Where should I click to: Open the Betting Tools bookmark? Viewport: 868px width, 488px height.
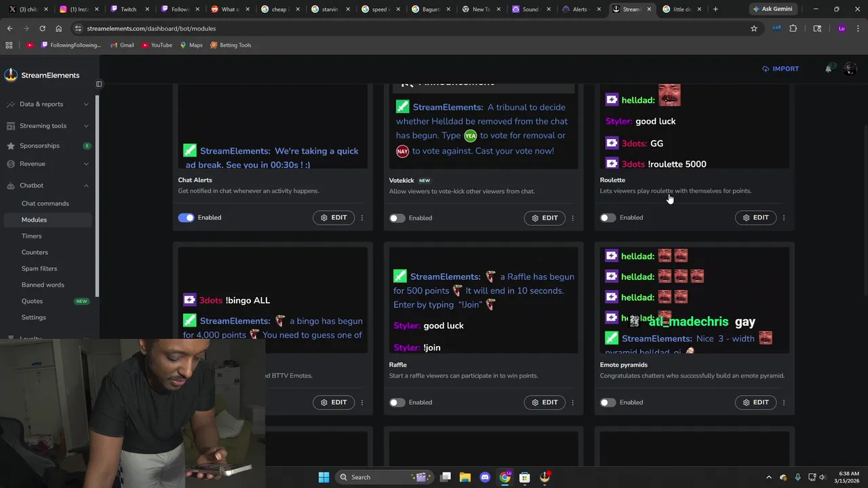point(231,45)
